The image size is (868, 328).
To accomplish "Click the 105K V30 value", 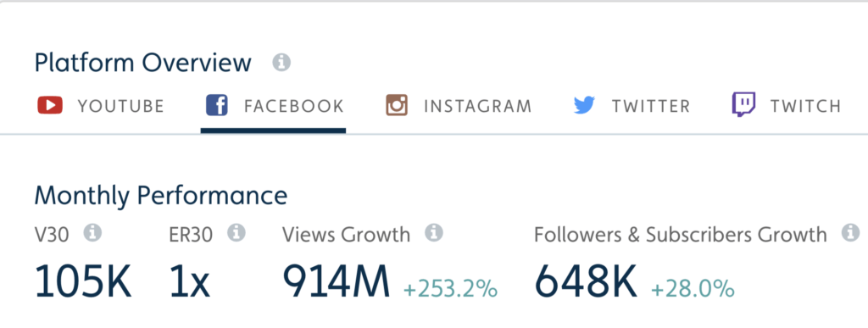I will (83, 281).
